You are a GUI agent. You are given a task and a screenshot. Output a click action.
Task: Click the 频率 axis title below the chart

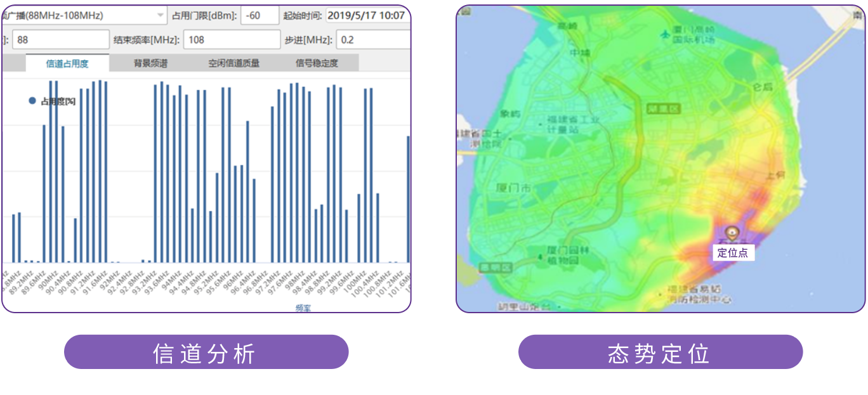[303, 308]
